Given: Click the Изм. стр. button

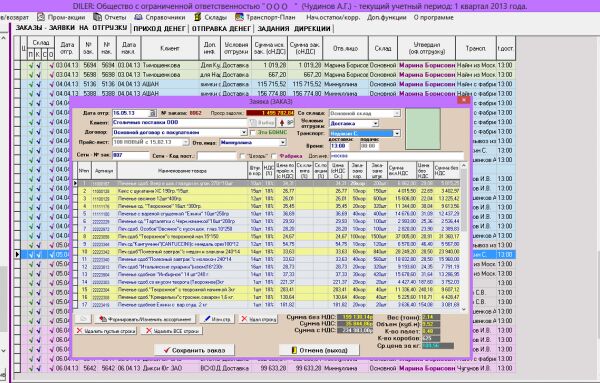Looking at the screenshot, I should pyautogui.click(x=217, y=319).
